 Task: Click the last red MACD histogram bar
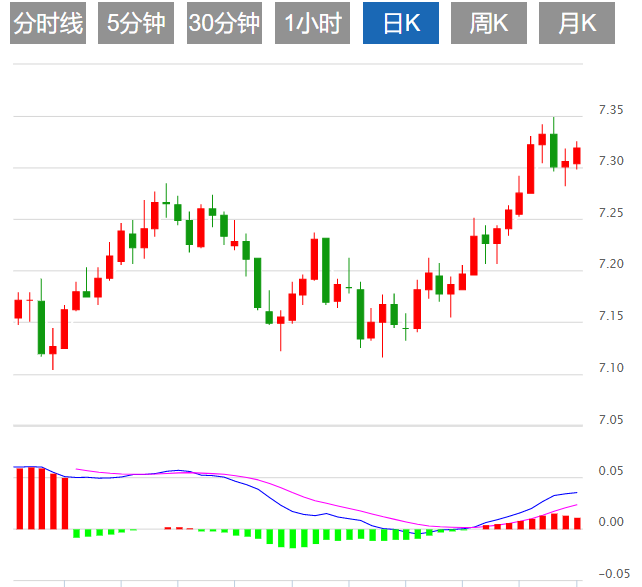point(577,524)
